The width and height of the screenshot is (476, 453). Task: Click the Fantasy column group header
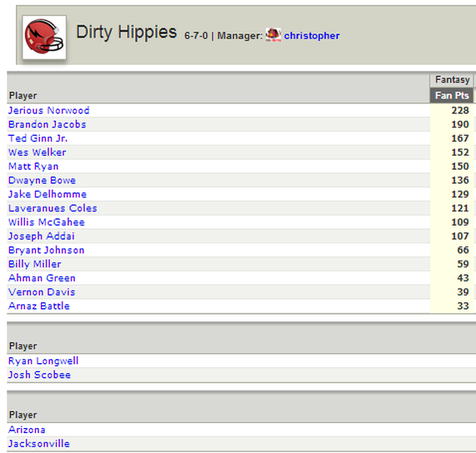point(452,80)
